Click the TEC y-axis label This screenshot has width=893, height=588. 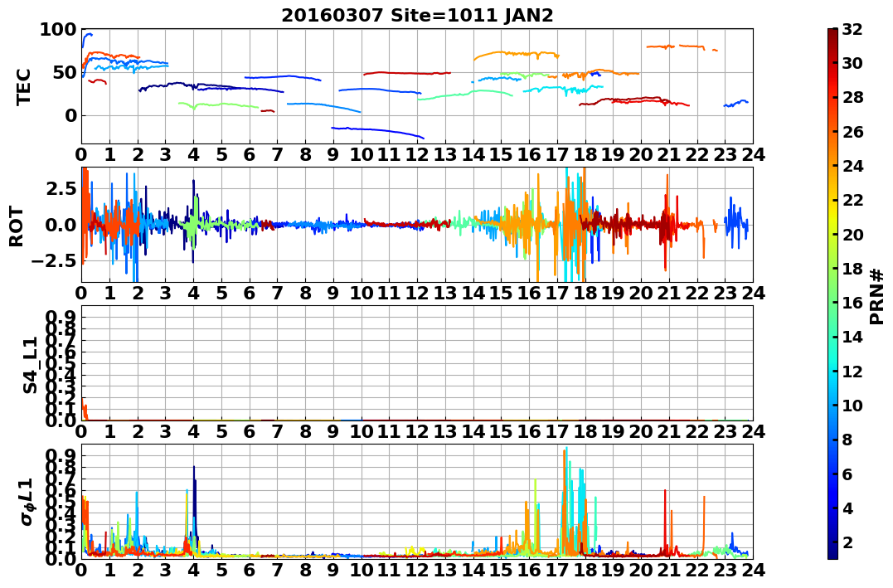click(22, 86)
